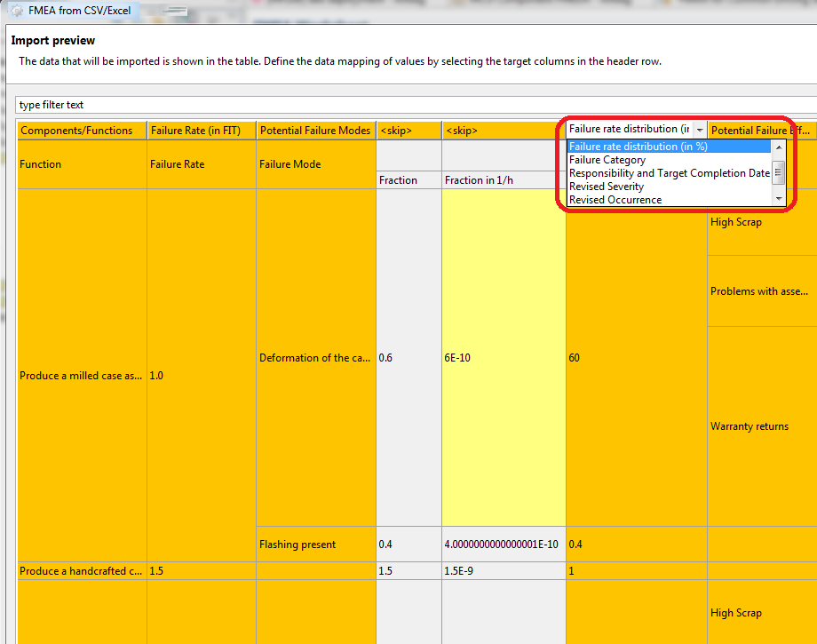Screen dimensions: 817x644
Task: Choose Responsibility and Target Completion Date option
Action: [669, 173]
